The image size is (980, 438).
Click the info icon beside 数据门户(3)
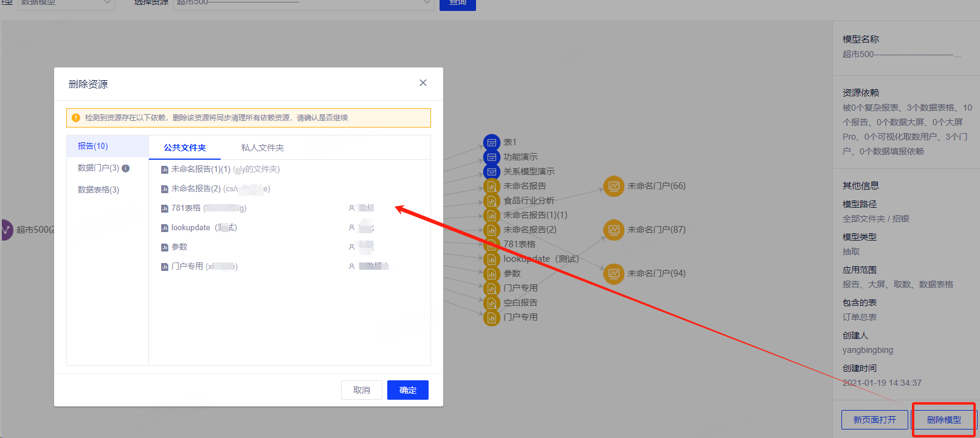126,168
